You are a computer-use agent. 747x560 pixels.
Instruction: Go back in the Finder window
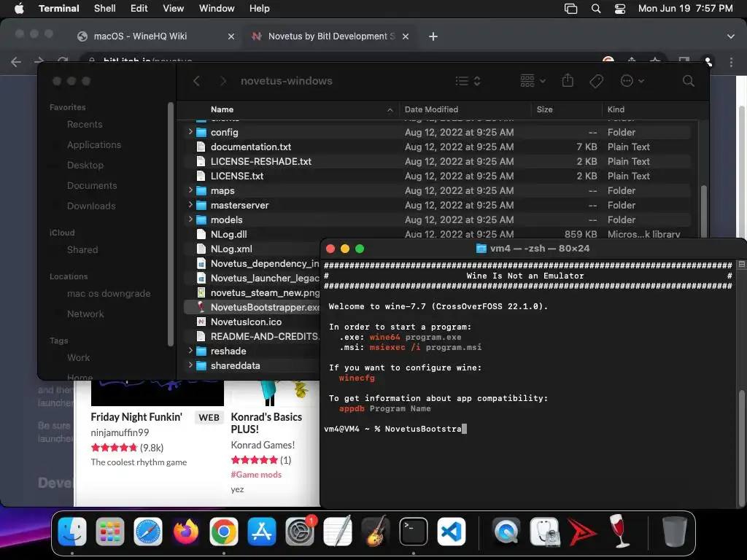(196, 81)
